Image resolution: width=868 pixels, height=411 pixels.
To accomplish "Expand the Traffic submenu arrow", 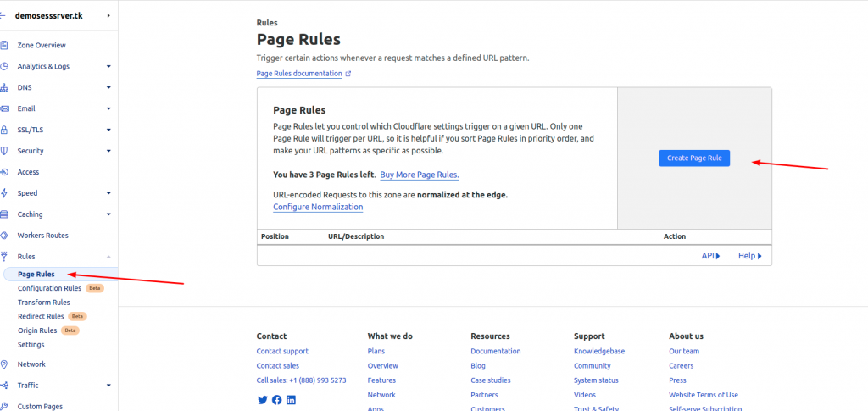I will click(x=108, y=386).
